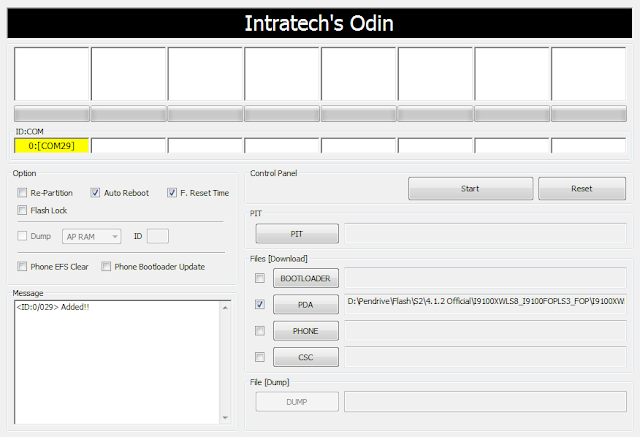The width and height of the screenshot is (640, 437).
Task: Click the PDA browse button
Action: 306,304
